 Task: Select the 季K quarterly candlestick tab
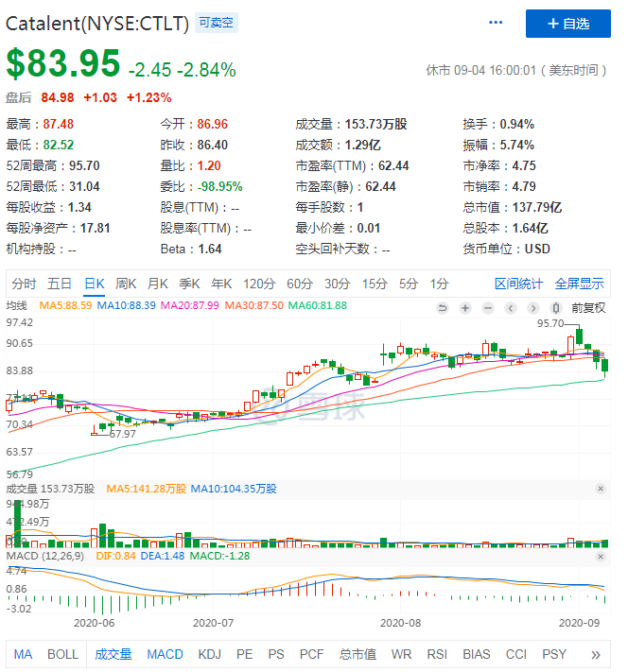[x=189, y=284]
